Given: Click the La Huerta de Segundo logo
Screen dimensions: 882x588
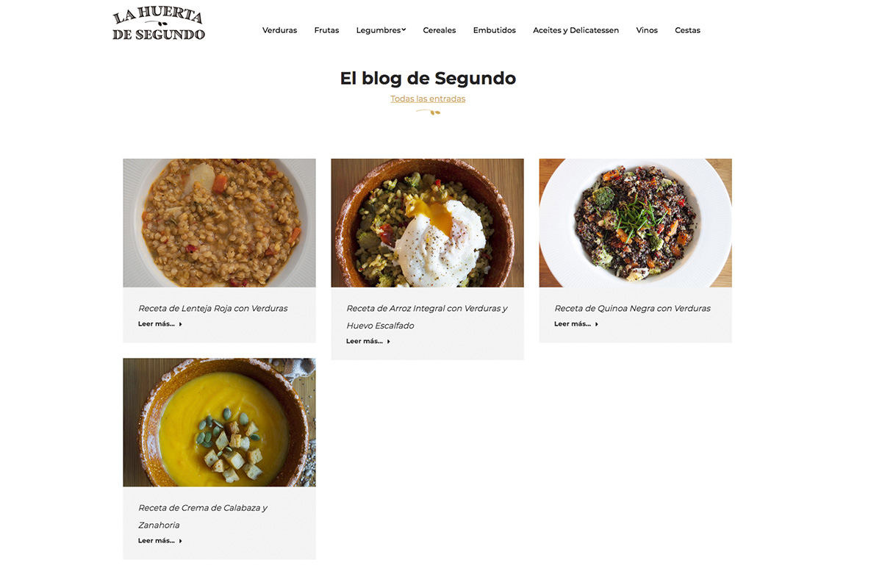Looking at the screenshot, I should click(x=159, y=24).
